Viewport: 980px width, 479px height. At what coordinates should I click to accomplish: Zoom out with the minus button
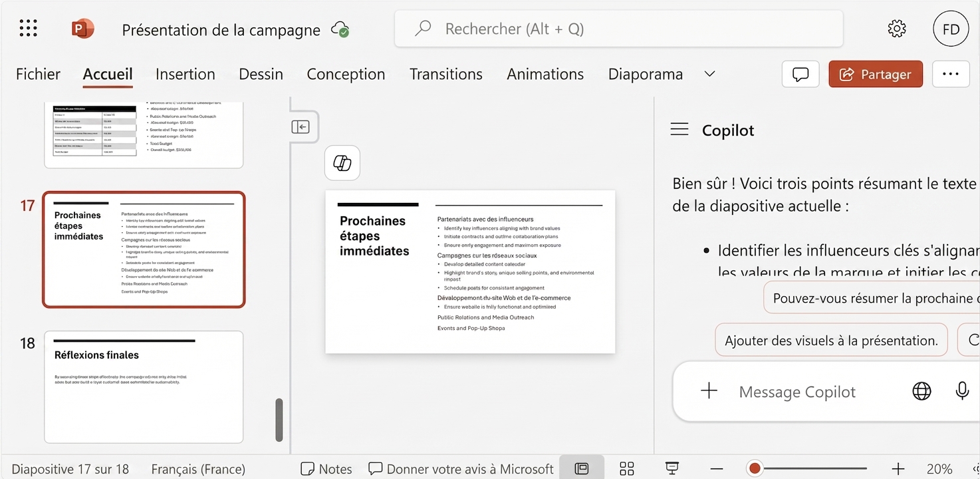click(x=716, y=469)
